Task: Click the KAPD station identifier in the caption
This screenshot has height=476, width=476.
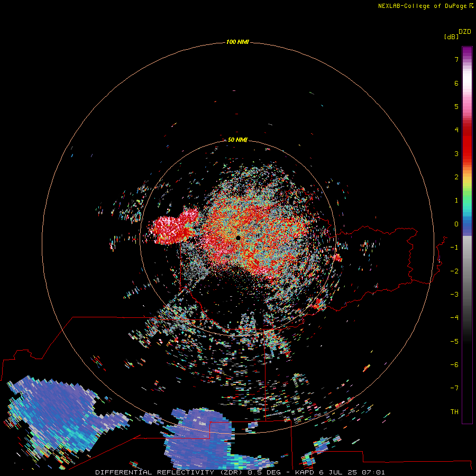Action: (305, 472)
